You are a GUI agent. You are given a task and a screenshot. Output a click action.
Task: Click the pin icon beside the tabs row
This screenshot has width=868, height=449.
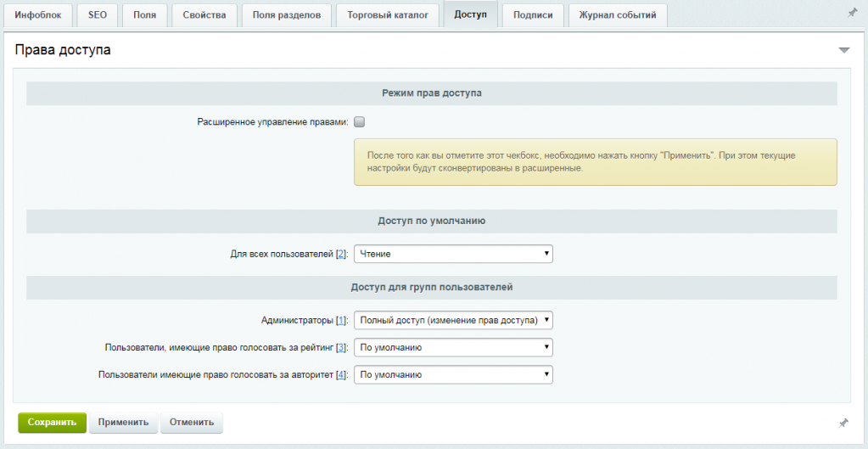pyautogui.click(x=852, y=14)
